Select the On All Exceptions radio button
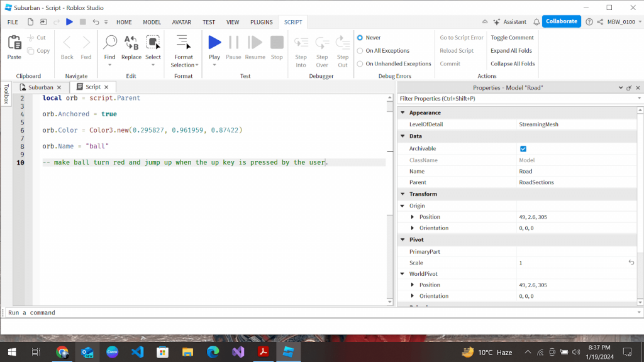The image size is (644, 362). click(358, 50)
